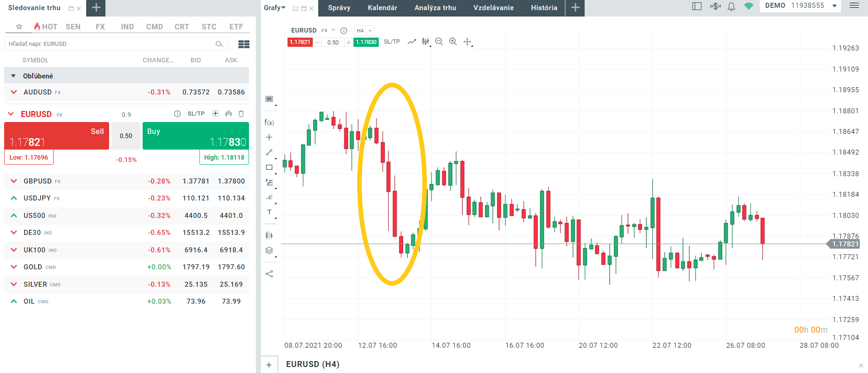Edit the 0.50 volume field in watchlist
Viewport: 868px width, 373px height.
point(126,136)
